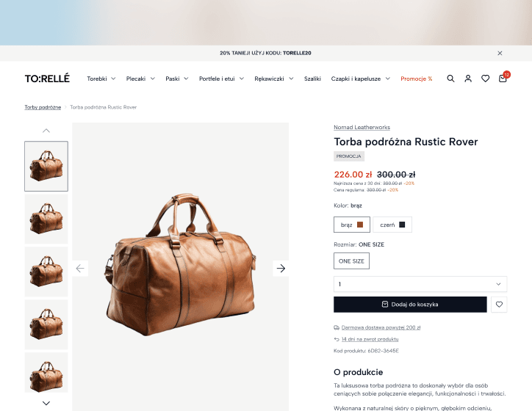Show next product image arrow

pos(281,269)
